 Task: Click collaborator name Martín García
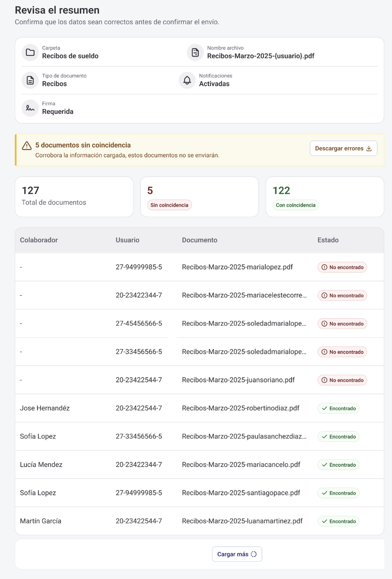(41, 521)
